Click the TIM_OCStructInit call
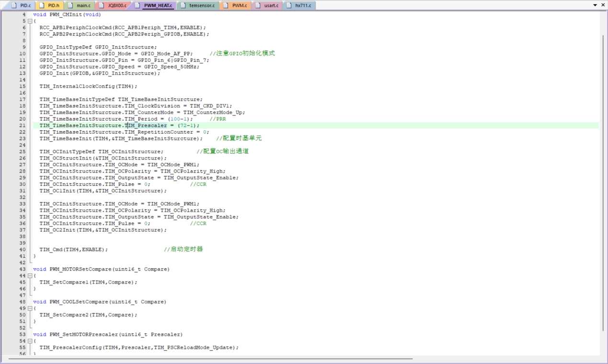Viewport: 608px width, 364px height. click(103, 158)
